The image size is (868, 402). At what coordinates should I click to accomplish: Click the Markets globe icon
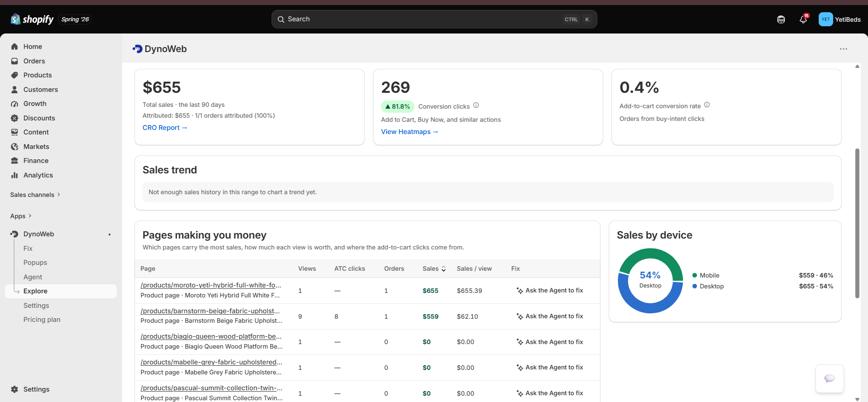point(14,147)
